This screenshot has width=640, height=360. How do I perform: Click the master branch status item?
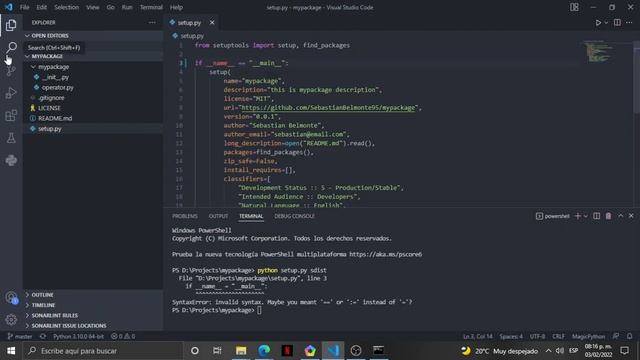pos(20,336)
